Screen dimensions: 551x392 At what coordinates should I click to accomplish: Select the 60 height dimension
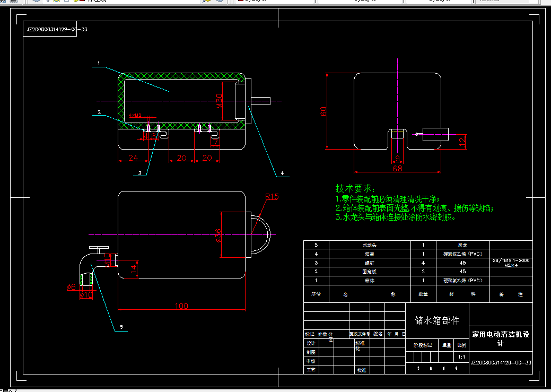323,111
